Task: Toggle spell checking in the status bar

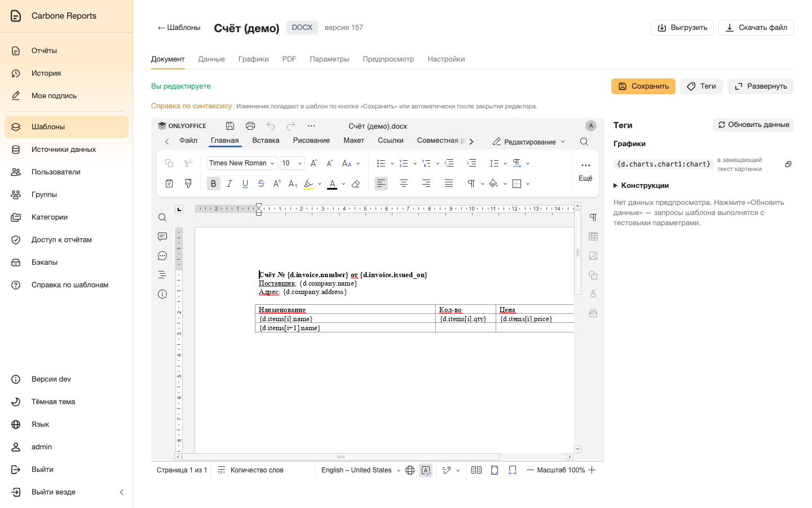Action: point(426,470)
